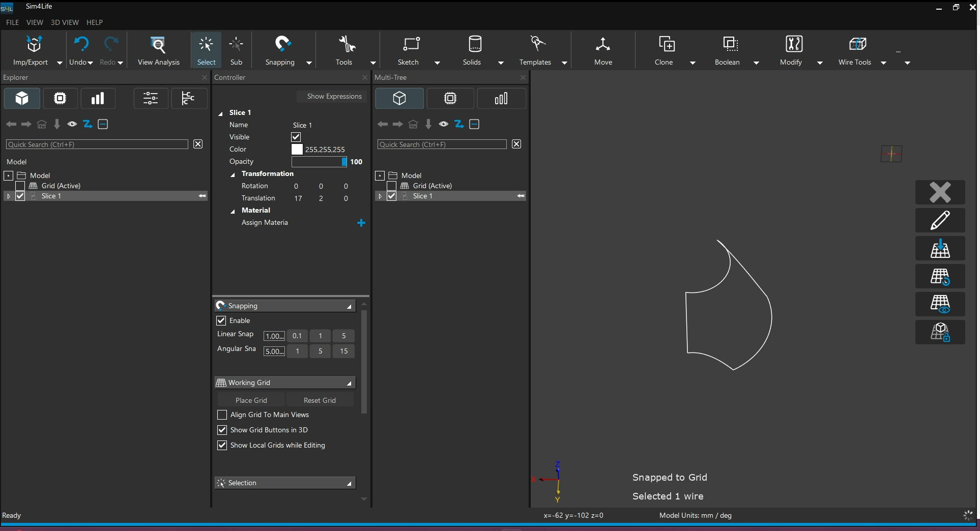
Task: Uncheck the Visible checkbox for Slice 1
Action: tap(296, 137)
